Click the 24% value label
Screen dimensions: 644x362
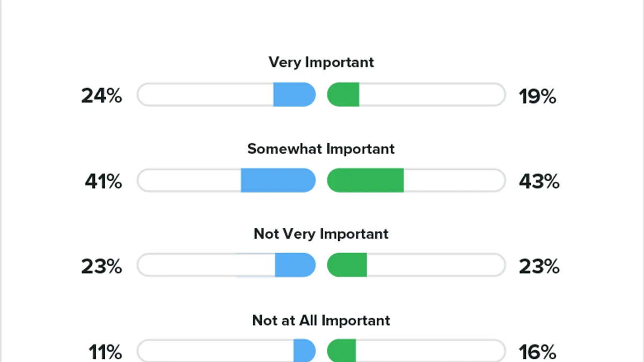click(x=101, y=96)
